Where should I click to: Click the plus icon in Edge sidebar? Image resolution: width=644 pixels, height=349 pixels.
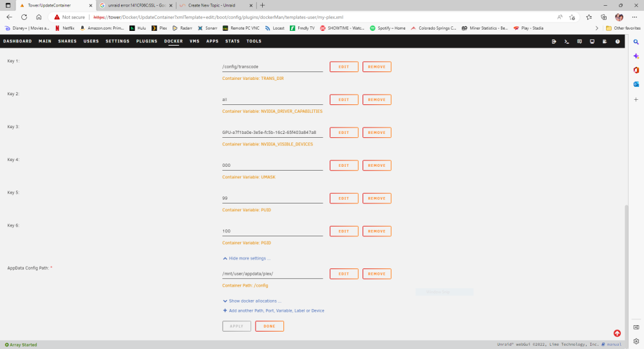[636, 99]
